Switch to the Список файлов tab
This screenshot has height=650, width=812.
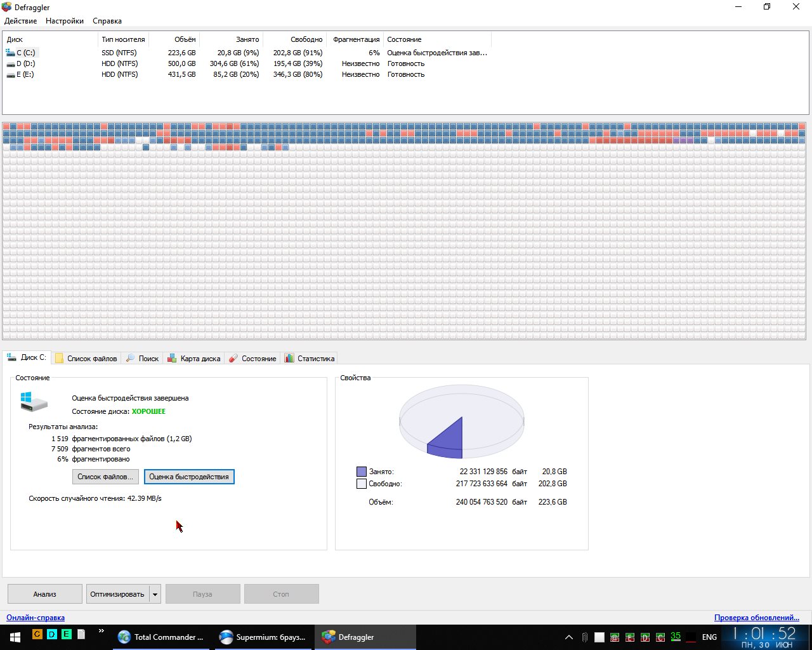[x=86, y=359]
